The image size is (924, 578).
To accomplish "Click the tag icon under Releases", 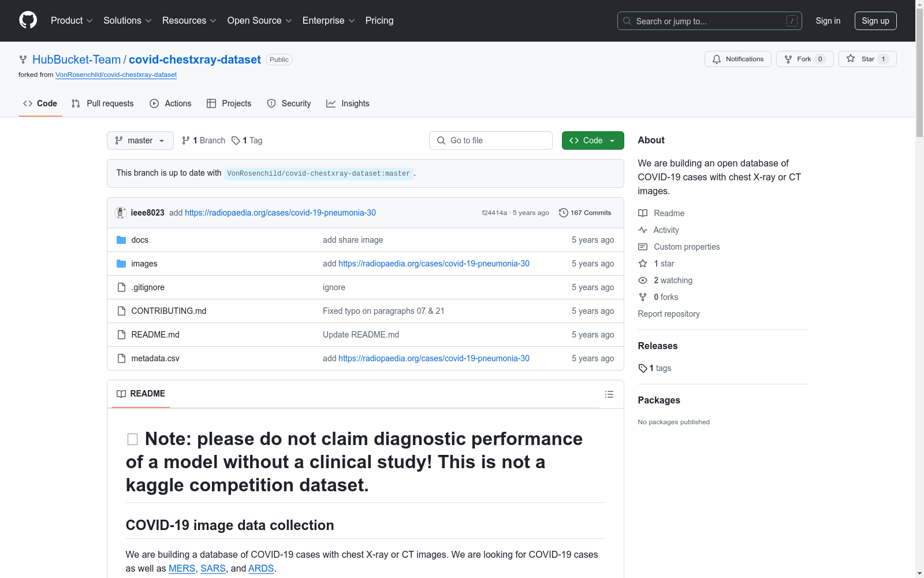I will (643, 368).
